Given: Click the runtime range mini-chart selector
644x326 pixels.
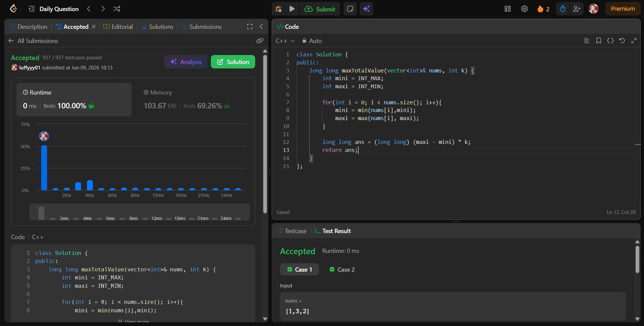Looking at the screenshot, I should (140, 212).
